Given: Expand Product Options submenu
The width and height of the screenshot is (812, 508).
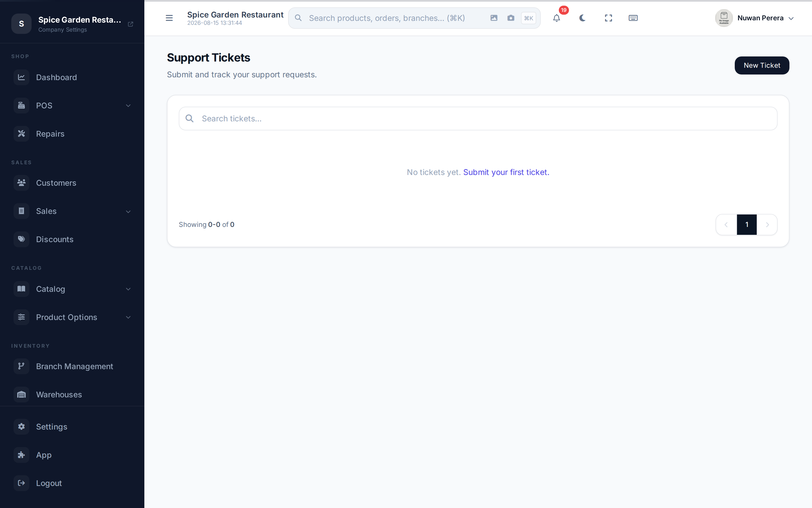Looking at the screenshot, I should click(72, 317).
